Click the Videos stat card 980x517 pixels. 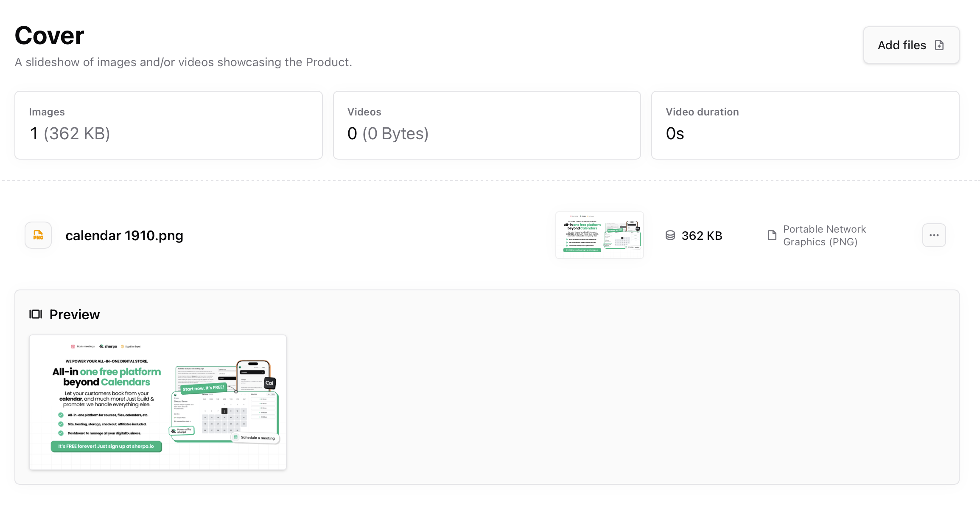[487, 125]
